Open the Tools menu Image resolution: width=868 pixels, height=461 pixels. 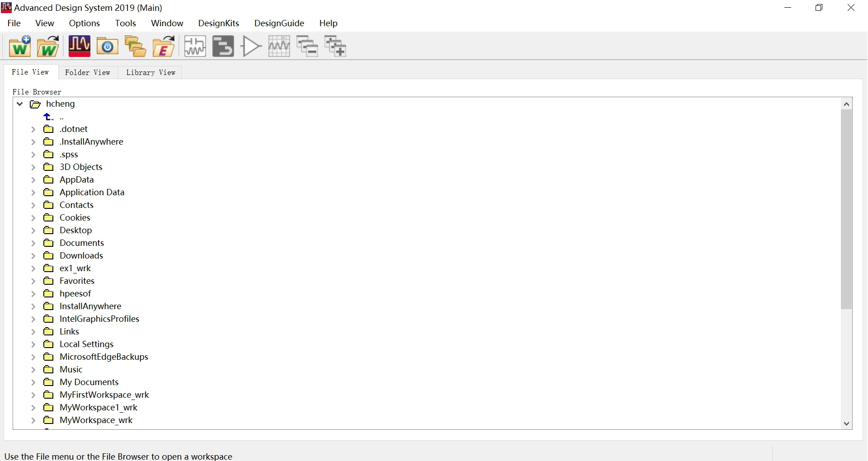click(x=126, y=23)
